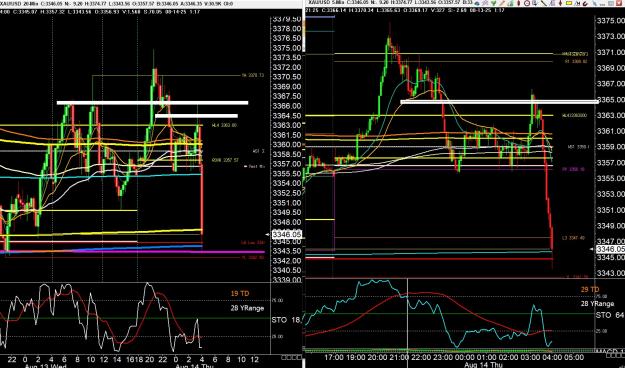This screenshot has height=368, width=625.
Task: Open the clock icon in the toolbar
Action: click(527, 3)
